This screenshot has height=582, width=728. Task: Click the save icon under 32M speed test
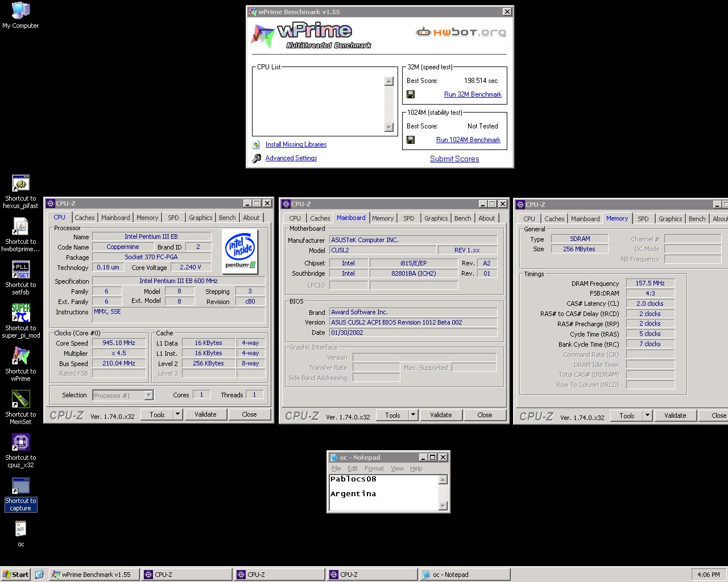coord(411,94)
